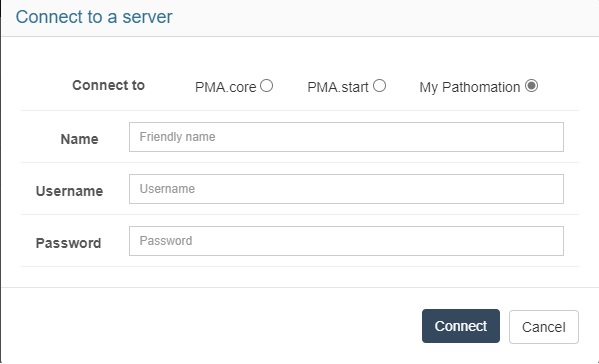Focus the Password input box

(346, 241)
